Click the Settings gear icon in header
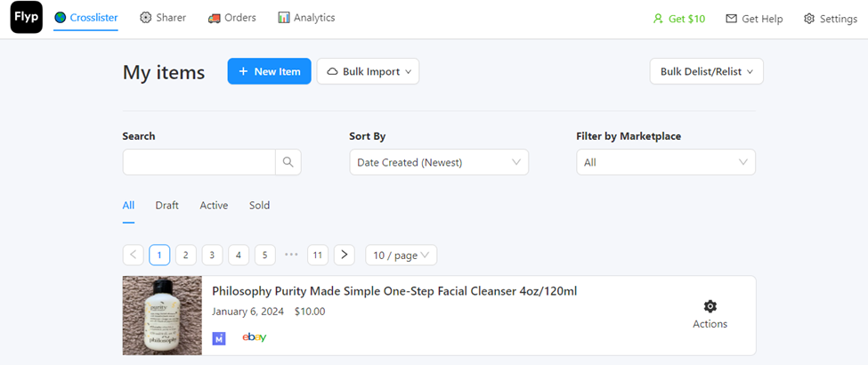The image size is (868, 365). coord(809,19)
